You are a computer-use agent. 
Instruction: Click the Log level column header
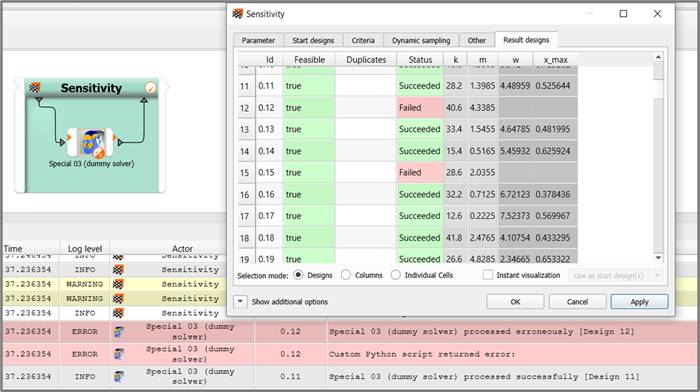click(84, 249)
